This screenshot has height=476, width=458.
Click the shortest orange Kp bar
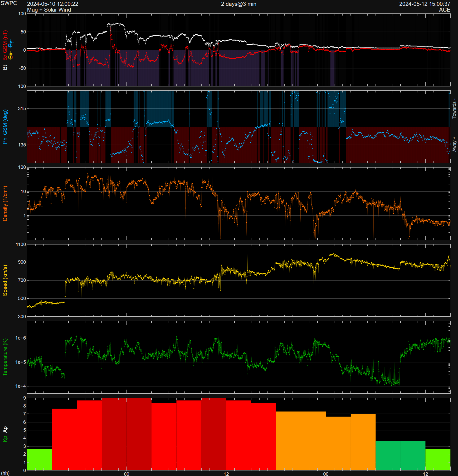coord(338,443)
